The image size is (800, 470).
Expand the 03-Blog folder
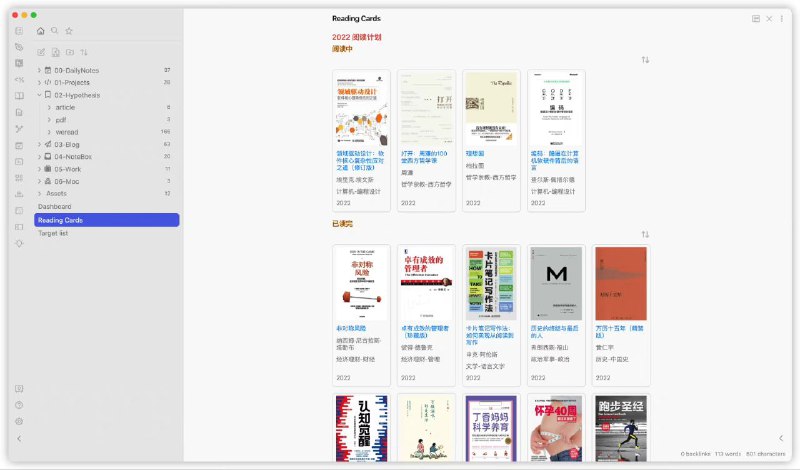click(x=39, y=144)
